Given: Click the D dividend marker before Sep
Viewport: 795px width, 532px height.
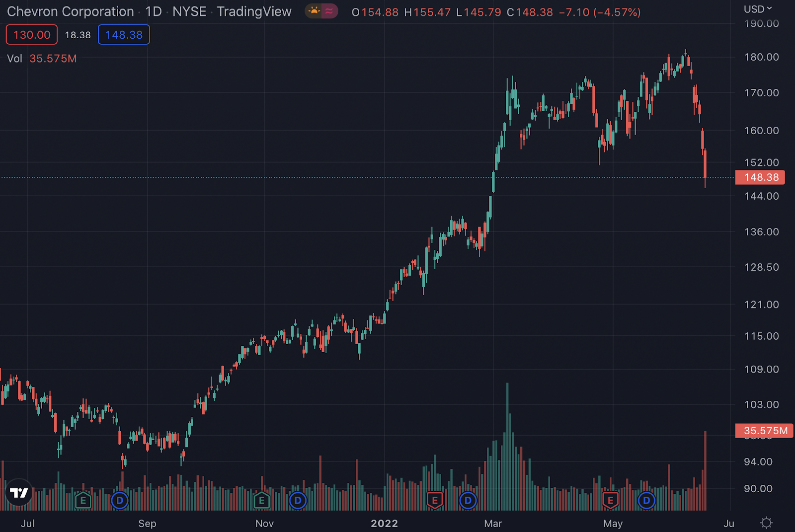Looking at the screenshot, I should (x=119, y=500).
